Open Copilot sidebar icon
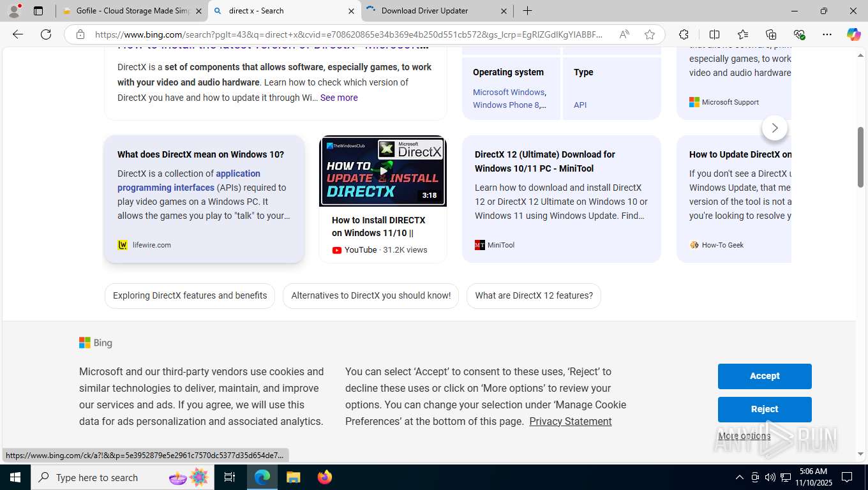The width and height of the screenshot is (868, 490). point(853,34)
